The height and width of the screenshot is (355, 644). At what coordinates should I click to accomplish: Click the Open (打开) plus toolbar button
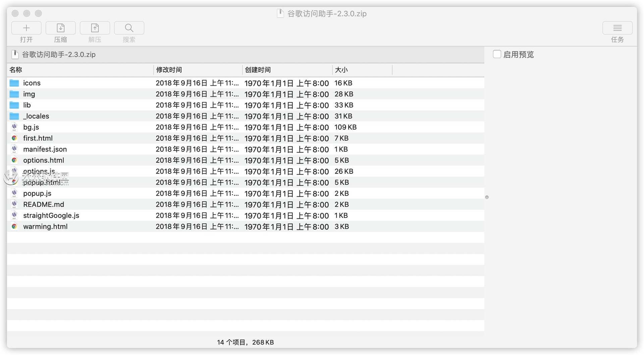(26, 28)
